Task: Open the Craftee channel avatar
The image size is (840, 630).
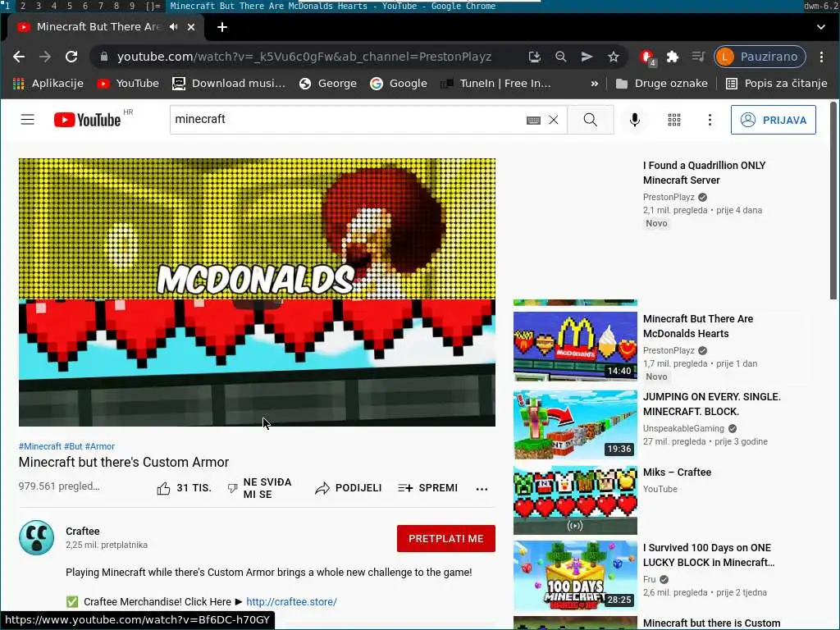Action: tap(36, 537)
